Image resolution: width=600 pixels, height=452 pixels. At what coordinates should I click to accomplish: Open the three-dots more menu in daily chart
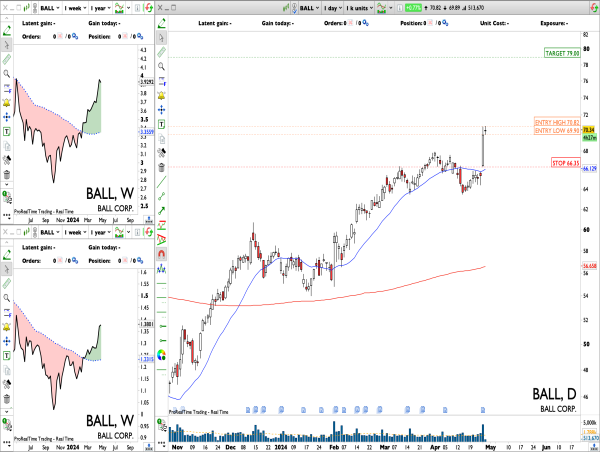click(x=161, y=445)
